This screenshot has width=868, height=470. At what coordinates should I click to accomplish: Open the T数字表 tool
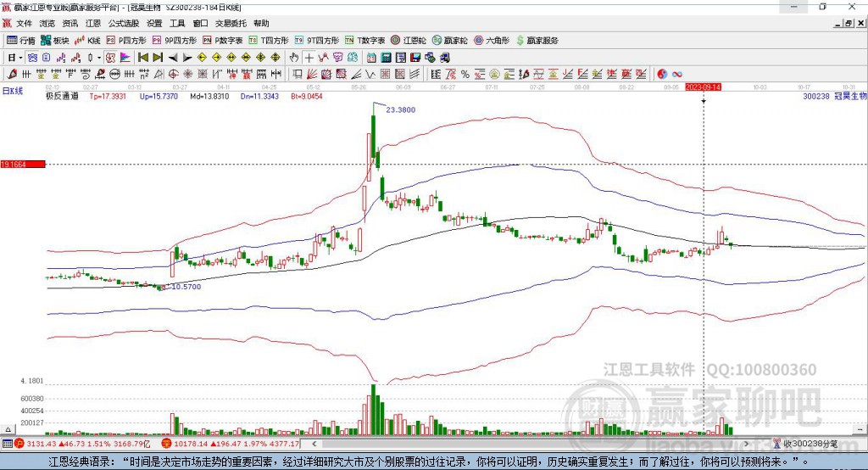364,41
